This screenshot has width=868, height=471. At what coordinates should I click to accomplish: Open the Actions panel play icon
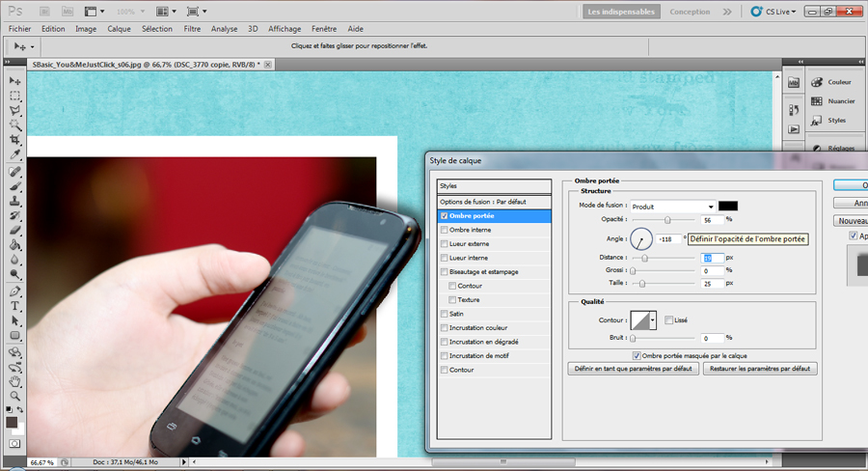(x=794, y=129)
